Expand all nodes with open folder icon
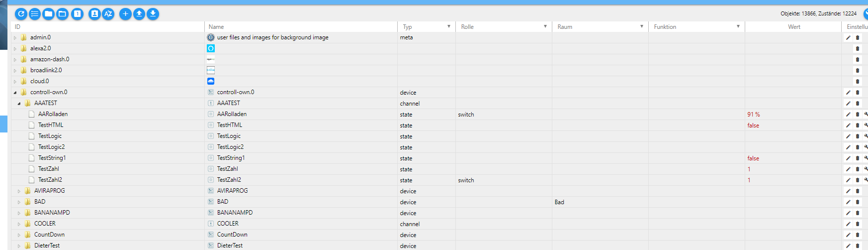Screen dimensions: 868x250 tap(63, 14)
